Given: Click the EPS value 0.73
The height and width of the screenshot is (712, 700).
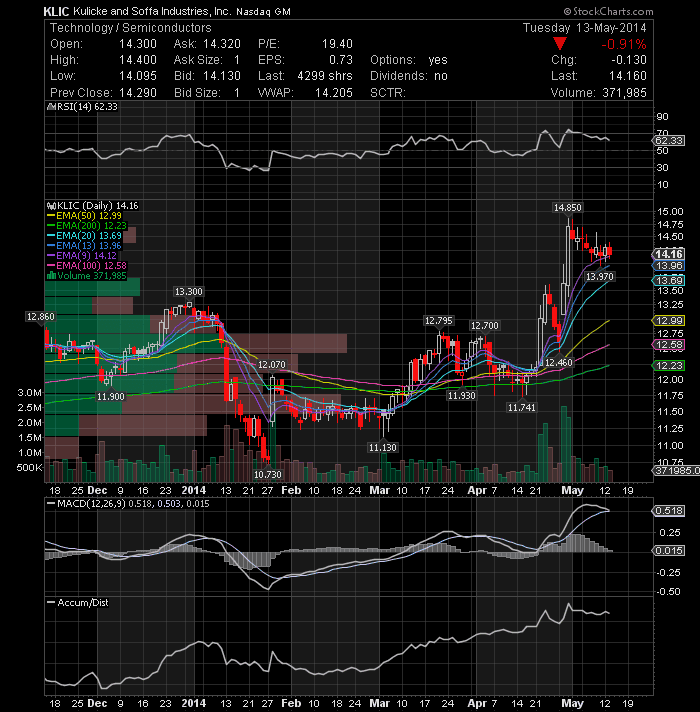Looking at the screenshot, I should click(341, 60).
